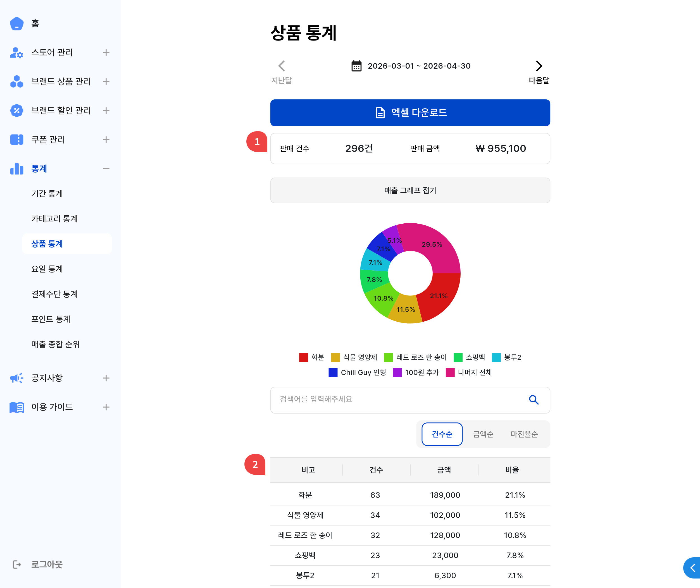Open 요일 통계 submenu

tap(47, 269)
